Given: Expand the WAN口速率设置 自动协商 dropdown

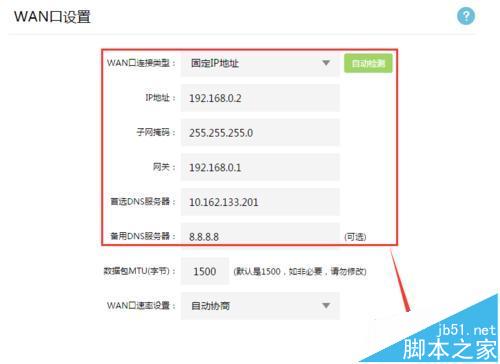Looking at the screenshot, I should pos(260,306).
